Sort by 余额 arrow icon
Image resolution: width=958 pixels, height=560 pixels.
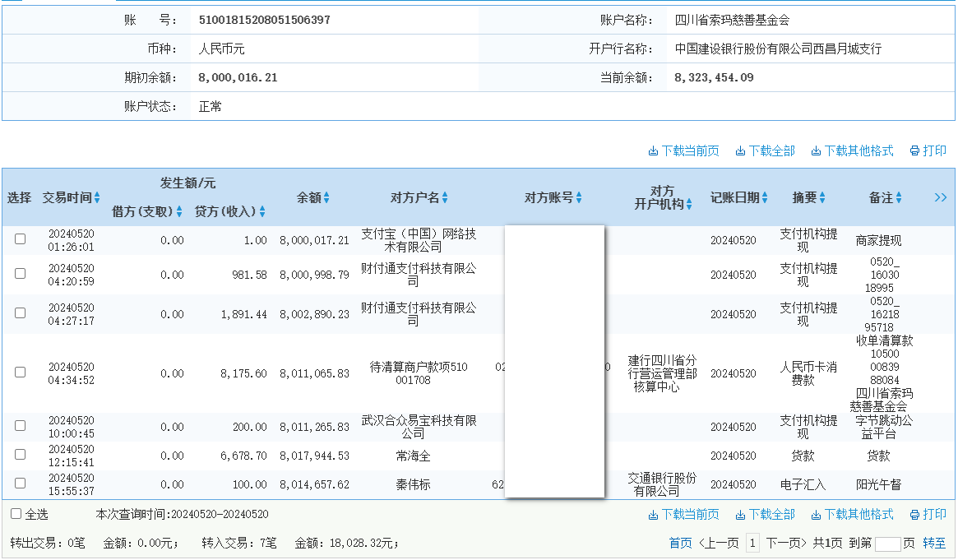click(326, 198)
